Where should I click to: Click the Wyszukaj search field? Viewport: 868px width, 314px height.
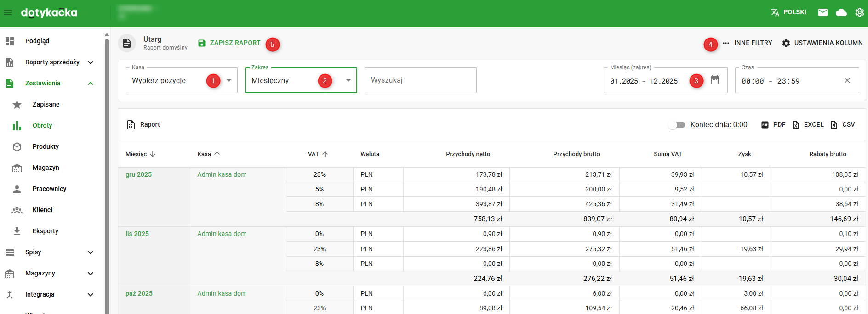420,80
